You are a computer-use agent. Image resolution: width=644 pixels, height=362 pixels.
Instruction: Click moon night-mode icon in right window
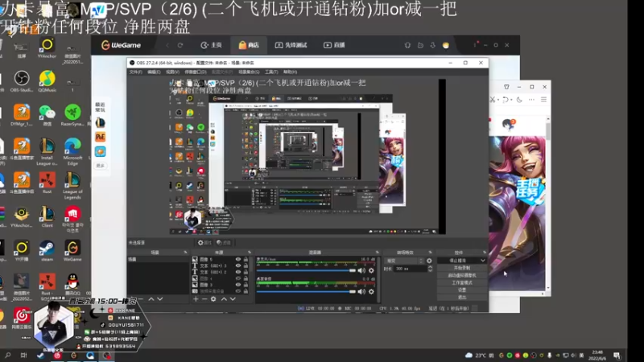click(519, 99)
